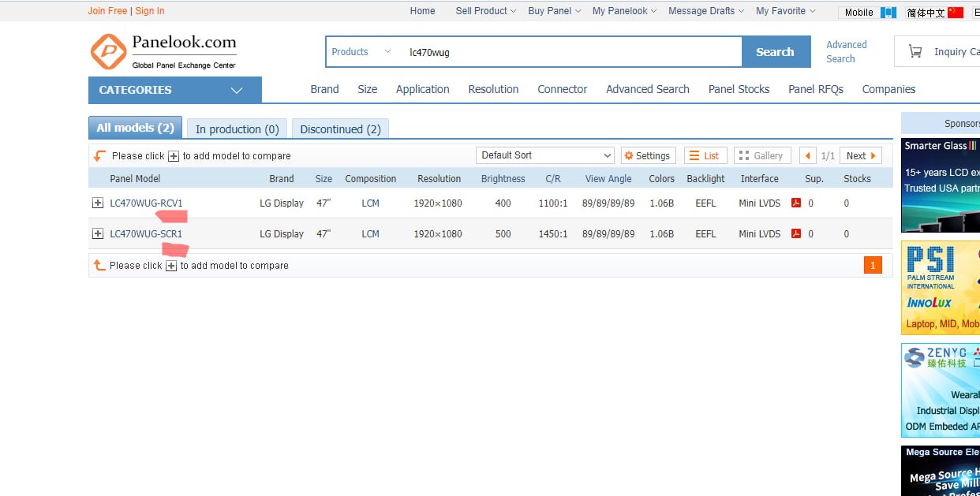Click the blue Search button
The width and height of the screenshot is (980, 496).
tap(776, 52)
